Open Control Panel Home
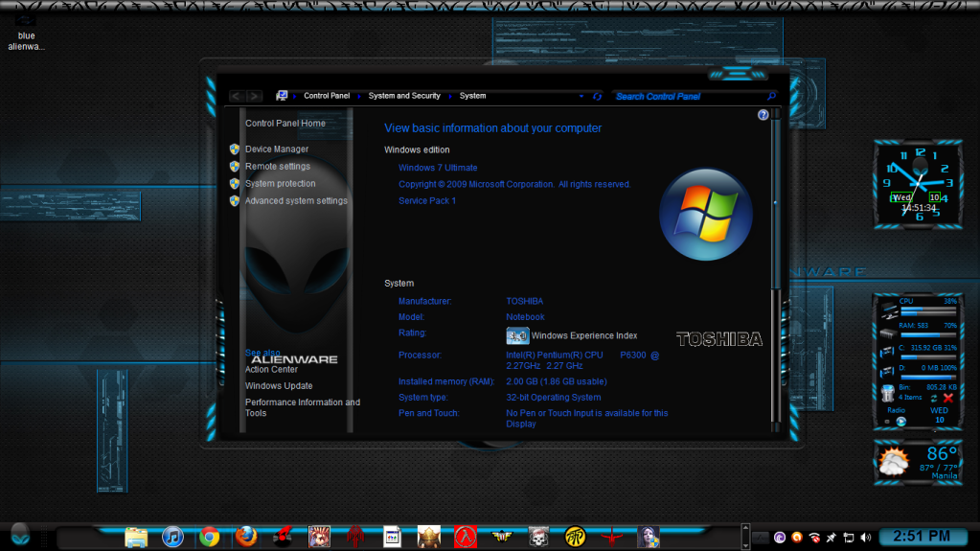The image size is (980, 551). tap(285, 124)
